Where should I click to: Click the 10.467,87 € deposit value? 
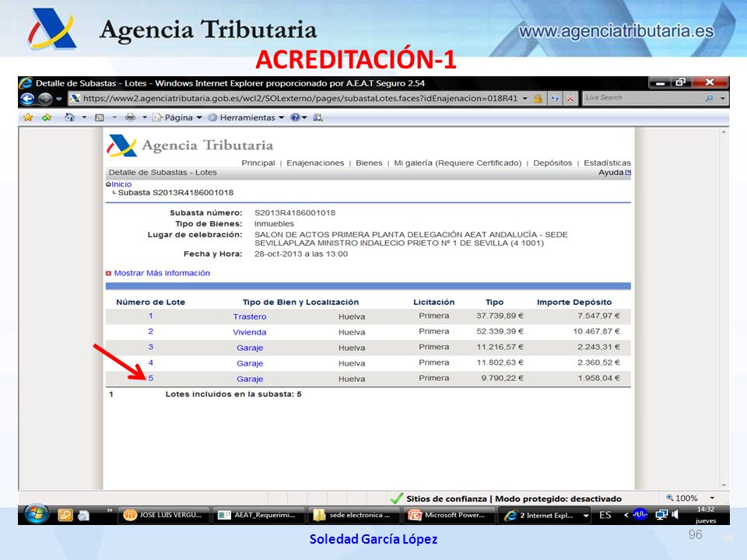tap(596, 331)
